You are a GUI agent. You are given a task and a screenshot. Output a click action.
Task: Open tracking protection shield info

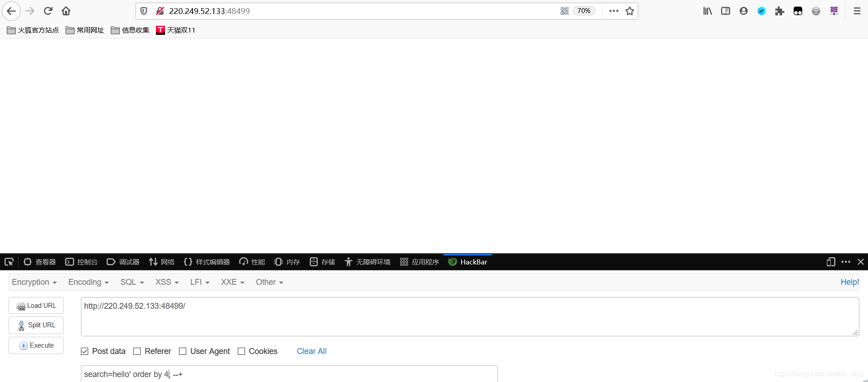click(144, 11)
